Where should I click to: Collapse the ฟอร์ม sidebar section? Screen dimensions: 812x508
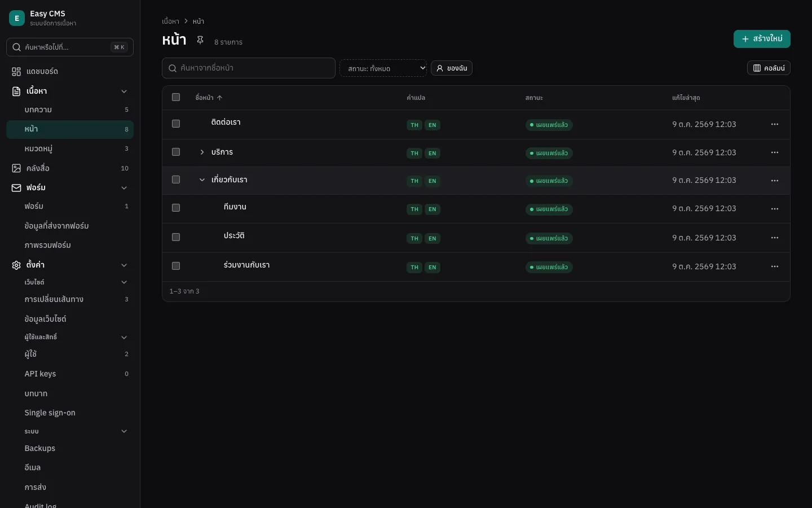click(124, 188)
